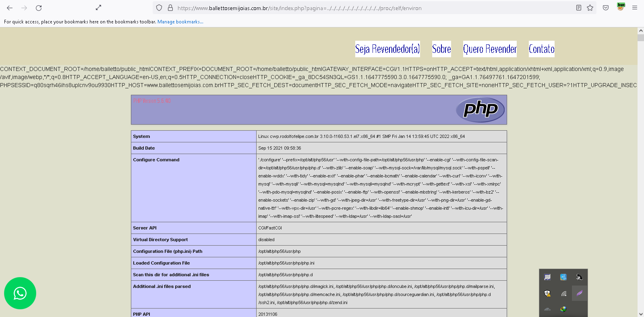Click the CGI/FastCGI value cell

pyautogui.click(x=381, y=228)
